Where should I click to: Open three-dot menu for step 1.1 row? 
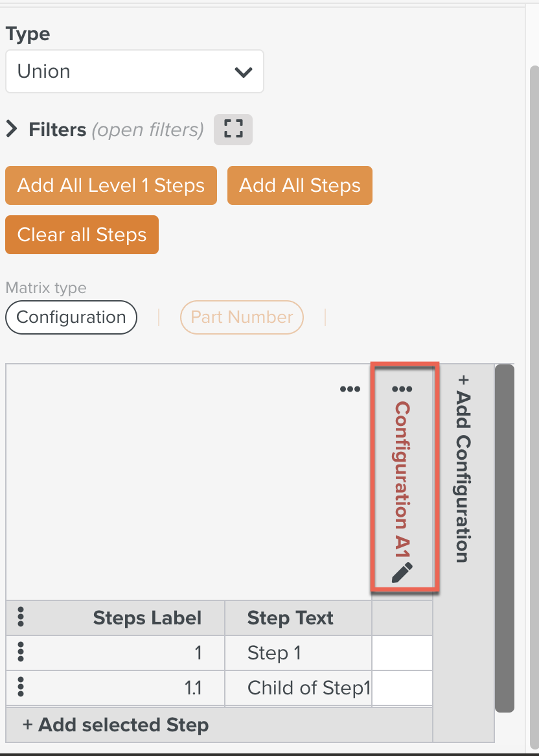click(x=21, y=687)
